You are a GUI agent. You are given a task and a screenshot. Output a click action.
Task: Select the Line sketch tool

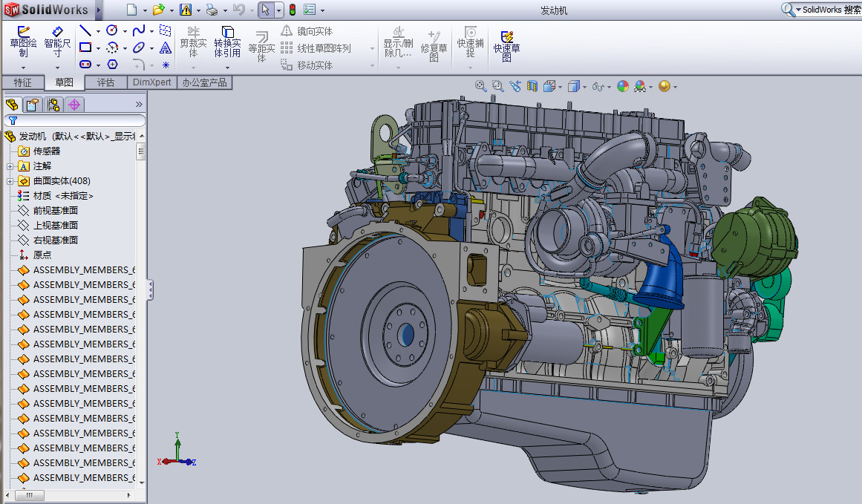[85, 30]
